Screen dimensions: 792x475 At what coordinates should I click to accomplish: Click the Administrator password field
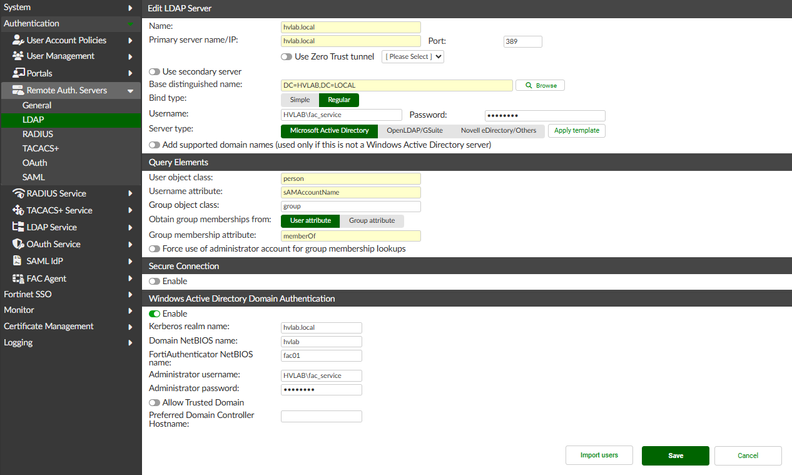[x=321, y=390]
